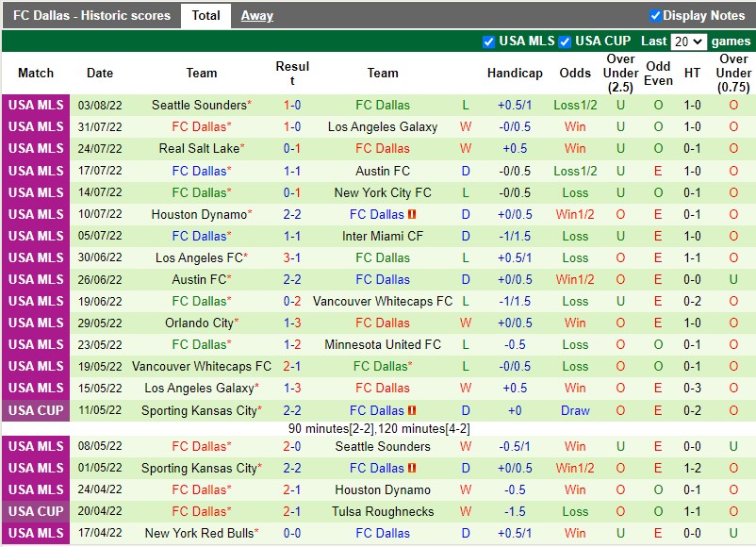Click the red card icon on the 01/05 Sporting Kansas City row
Image resolution: width=756 pixels, height=547 pixels.
(x=413, y=469)
